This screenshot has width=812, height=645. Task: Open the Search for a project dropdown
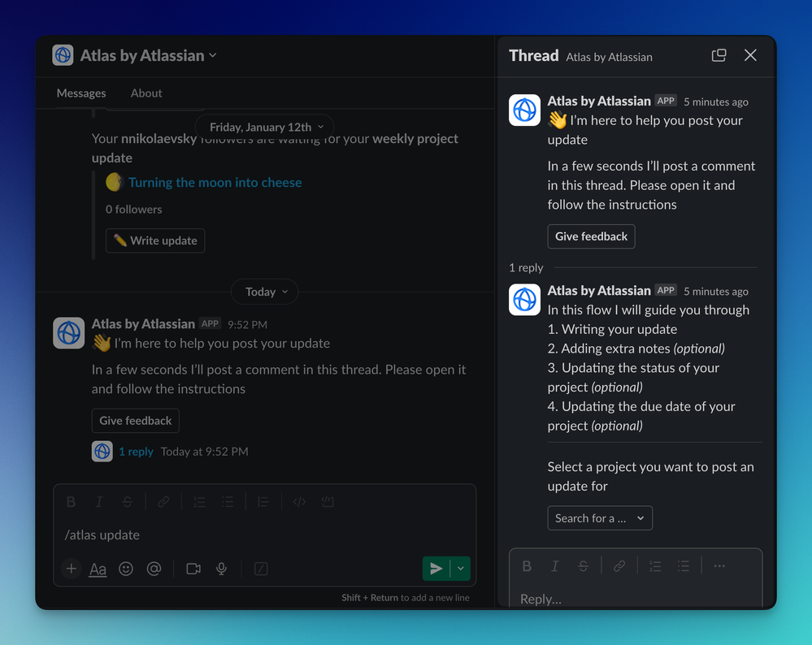600,518
